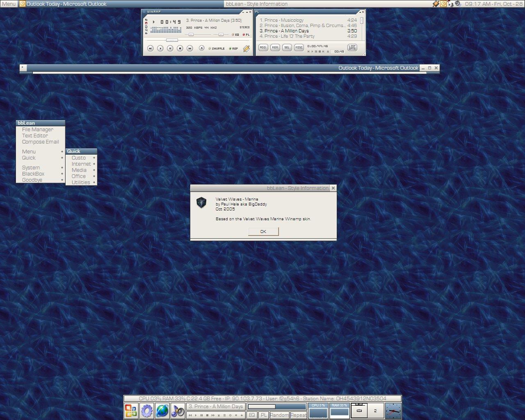Choose Compose Email in bbLean menu
Image resolution: width=525 pixels, height=420 pixels.
click(x=40, y=142)
